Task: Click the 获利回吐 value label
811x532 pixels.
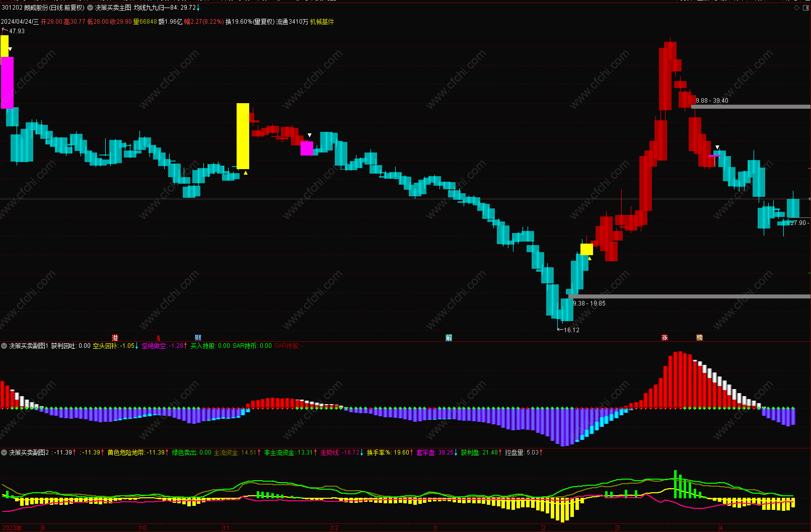Action: [x=71, y=346]
